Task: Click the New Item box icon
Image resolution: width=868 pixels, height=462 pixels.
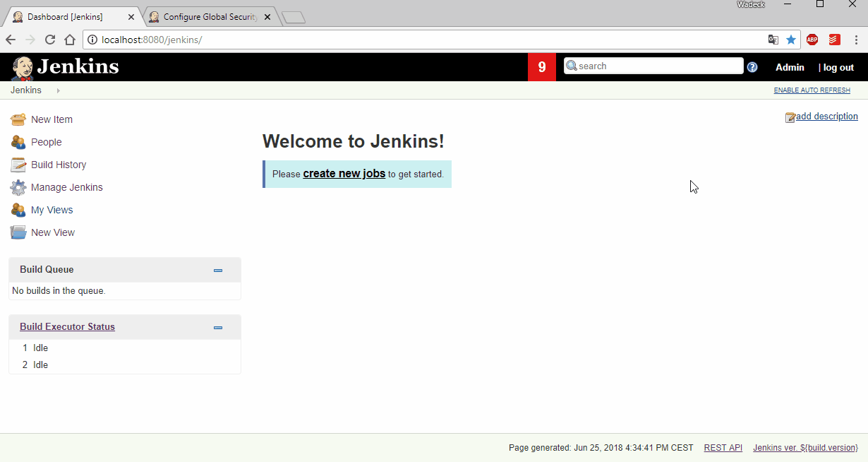Action: coord(18,119)
